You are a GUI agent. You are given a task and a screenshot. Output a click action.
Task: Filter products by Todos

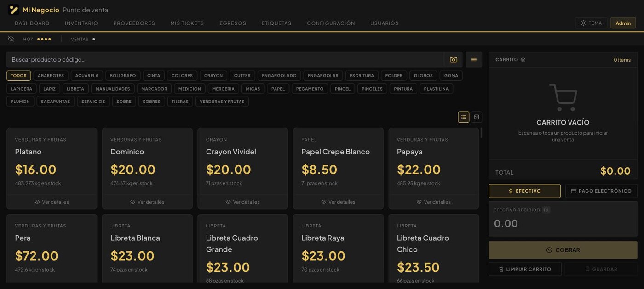19,76
